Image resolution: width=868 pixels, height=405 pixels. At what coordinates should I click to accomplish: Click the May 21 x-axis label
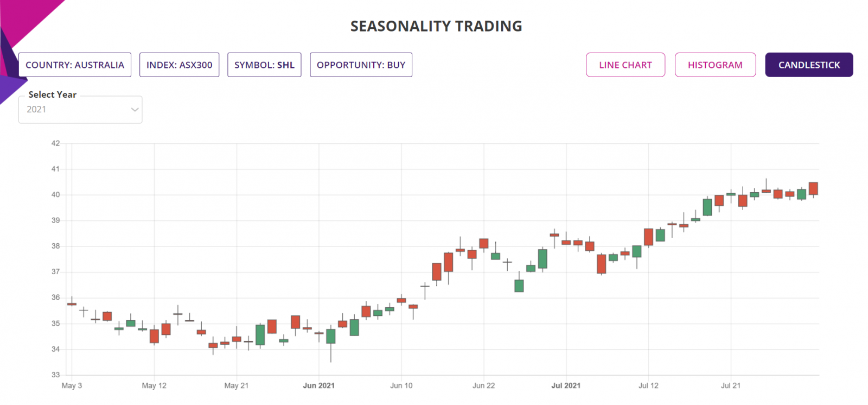pyautogui.click(x=236, y=385)
